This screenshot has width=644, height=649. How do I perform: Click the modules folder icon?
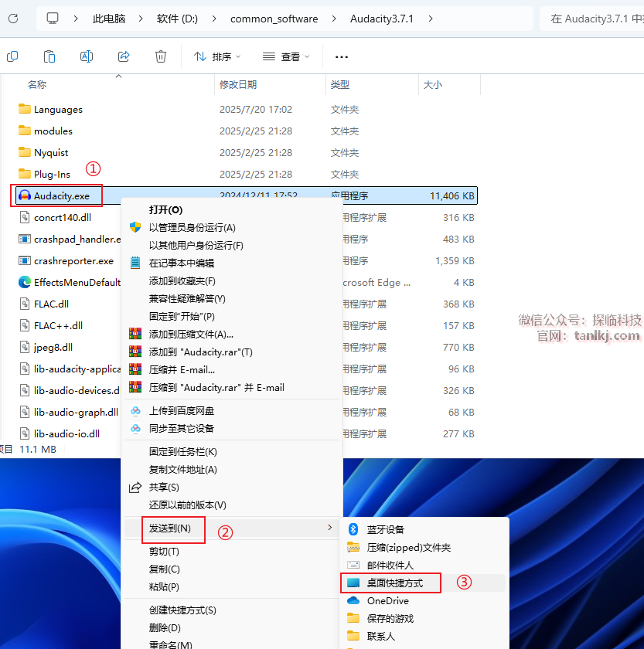[x=25, y=131]
